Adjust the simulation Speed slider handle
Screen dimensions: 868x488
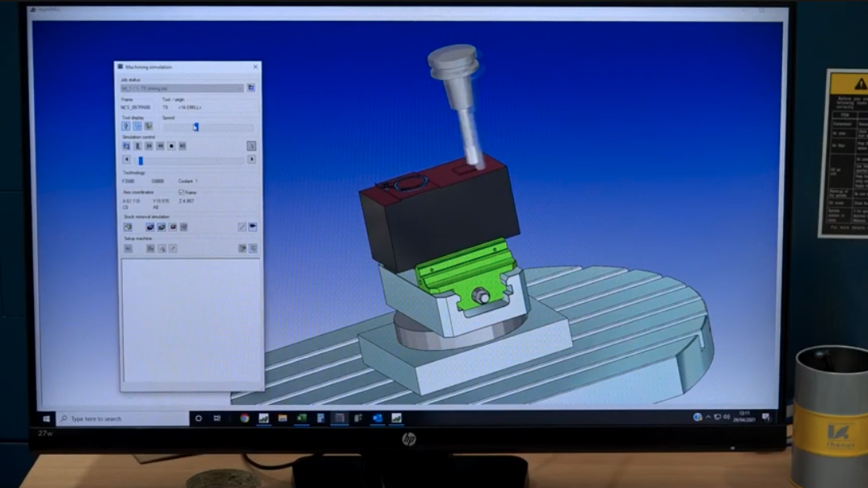click(x=196, y=127)
